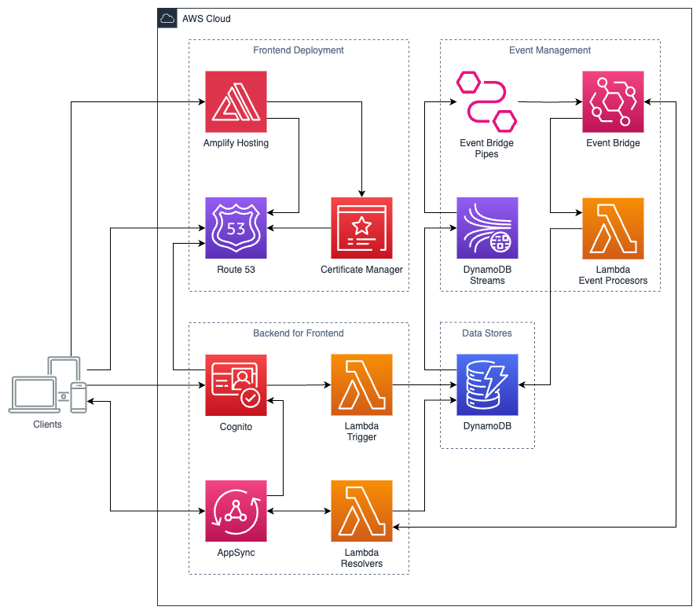The height and width of the screenshot is (614, 700).
Task: Select the 'Amplify Hosting' caption
Action: click(236, 143)
